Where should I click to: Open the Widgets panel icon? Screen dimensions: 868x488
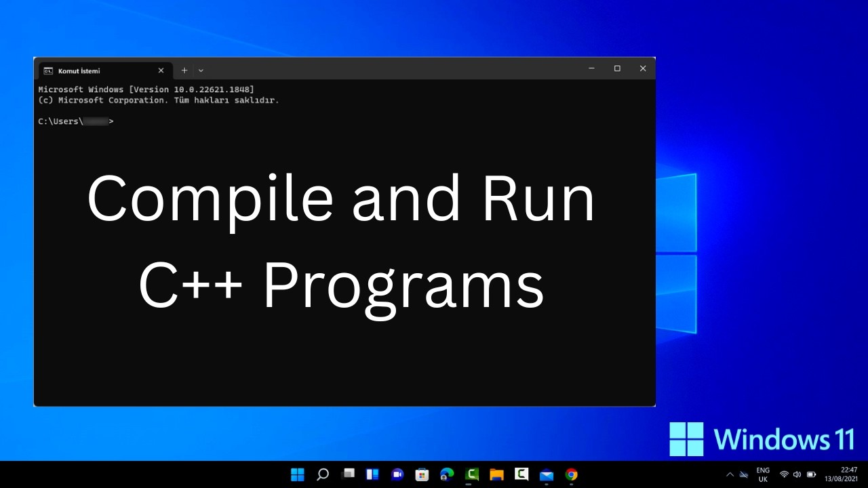click(x=372, y=474)
